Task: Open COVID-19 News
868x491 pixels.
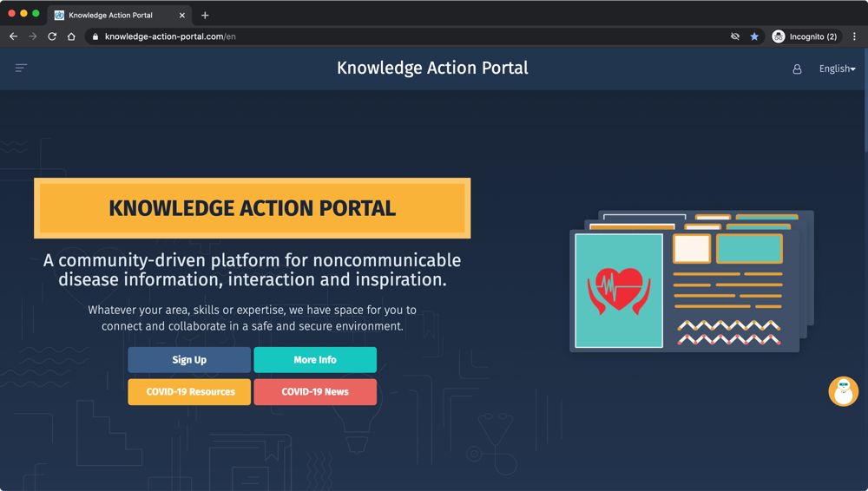Action: point(315,392)
